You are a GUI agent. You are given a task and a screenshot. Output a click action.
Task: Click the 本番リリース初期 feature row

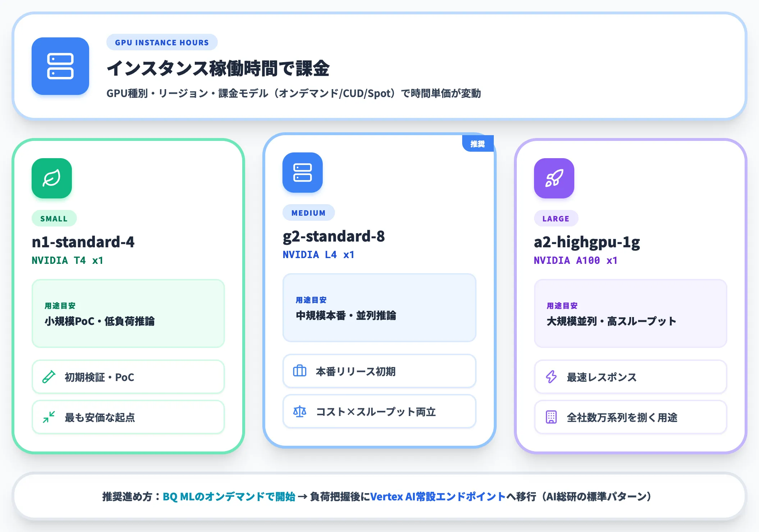(x=379, y=371)
